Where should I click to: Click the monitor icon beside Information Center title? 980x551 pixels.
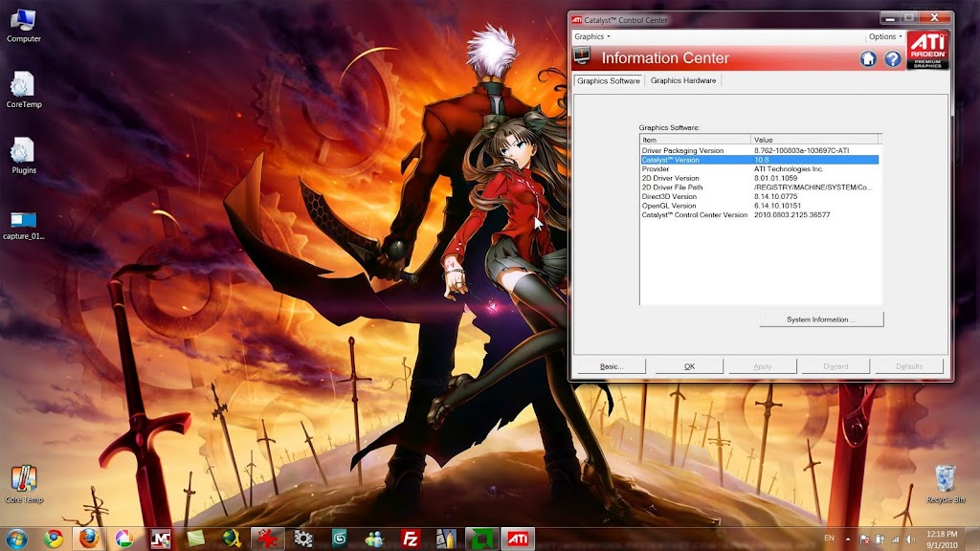pos(583,56)
